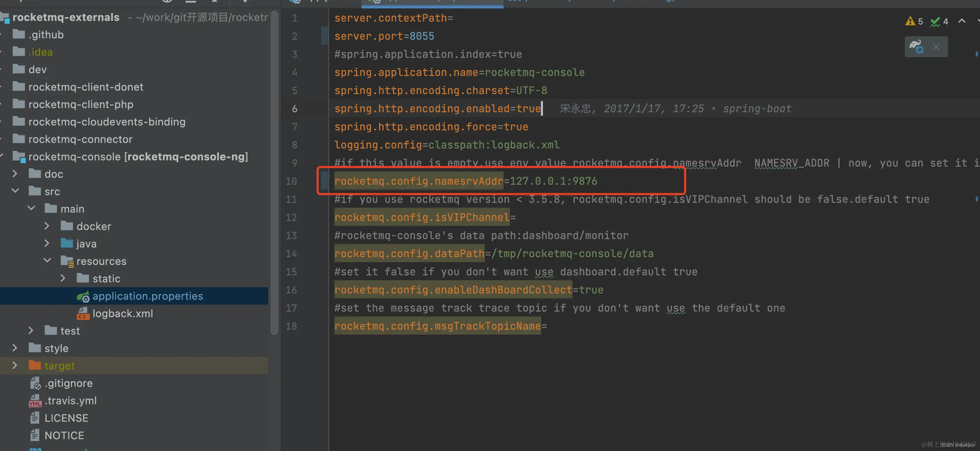Click the Gradle reload changes icon
Screen dimensions: 980x451
[x=916, y=46]
